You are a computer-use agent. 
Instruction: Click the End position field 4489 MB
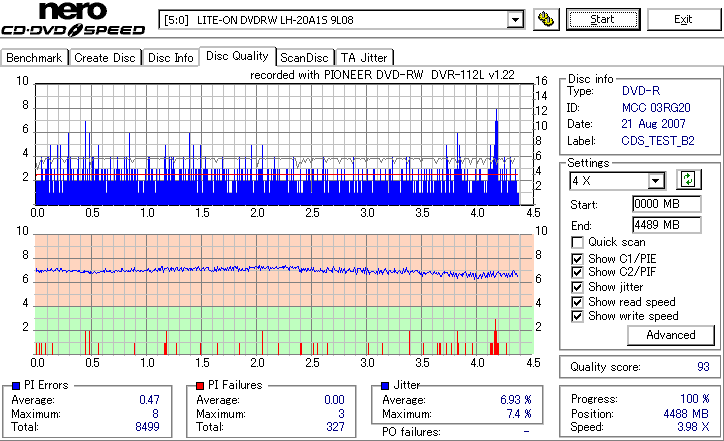(x=666, y=225)
